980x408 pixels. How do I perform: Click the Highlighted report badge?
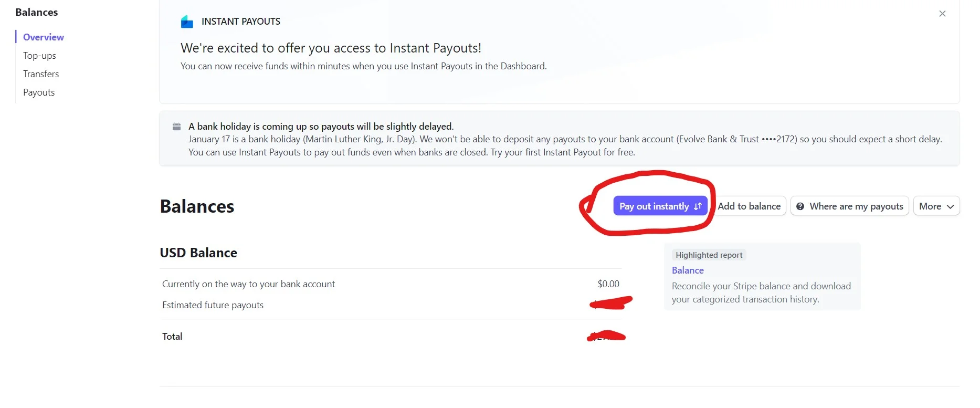click(709, 255)
